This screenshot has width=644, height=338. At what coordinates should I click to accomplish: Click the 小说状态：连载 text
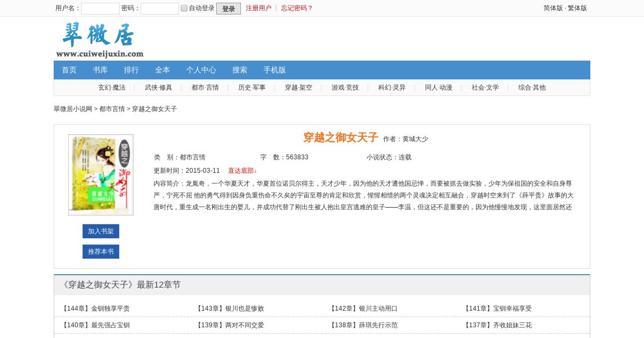coord(389,157)
